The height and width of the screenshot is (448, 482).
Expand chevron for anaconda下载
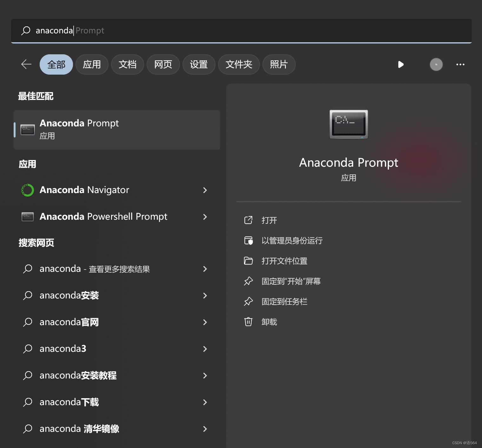(205, 402)
